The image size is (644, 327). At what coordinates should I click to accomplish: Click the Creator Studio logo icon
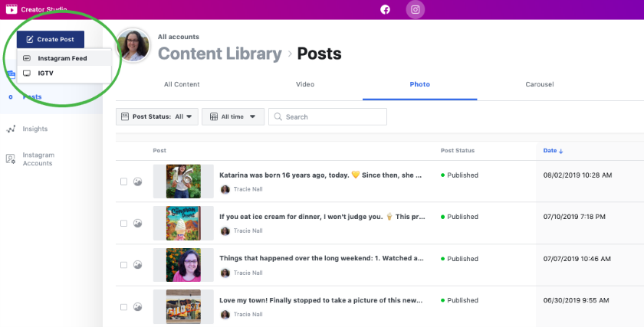coord(11,8)
